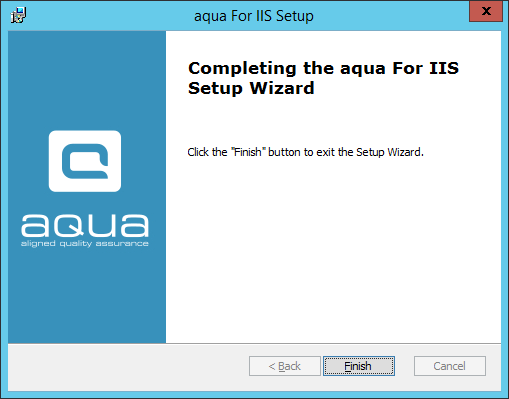This screenshot has height=399, width=509.
Task: Click the blue banner area above the logo
Action: (87, 80)
